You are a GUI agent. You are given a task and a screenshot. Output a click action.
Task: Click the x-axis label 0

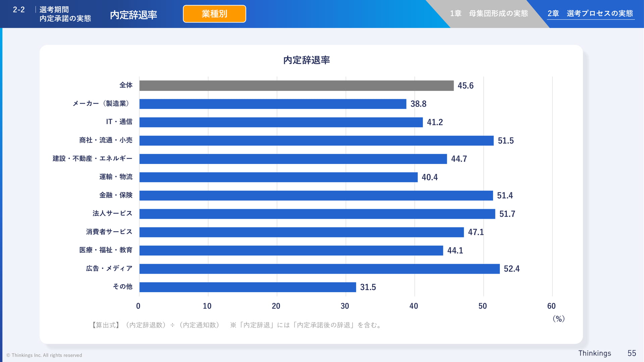click(x=138, y=306)
